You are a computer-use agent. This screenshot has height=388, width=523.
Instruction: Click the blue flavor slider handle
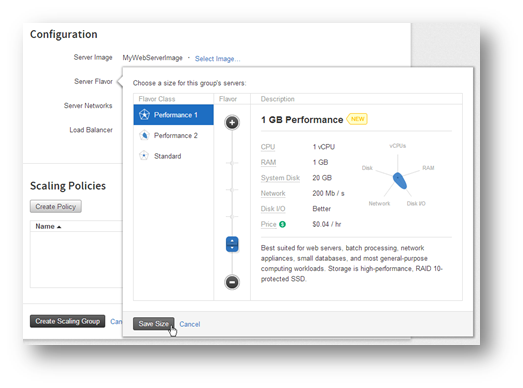[232, 244]
